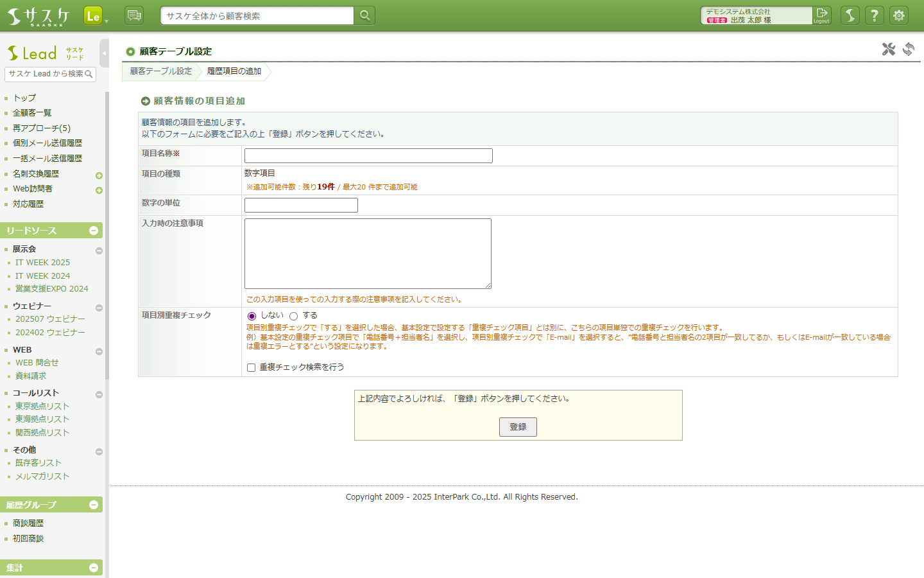Open 全顧客一覧 in sidebar menu
Screen dimensions: 924x578
tap(32, 113)
